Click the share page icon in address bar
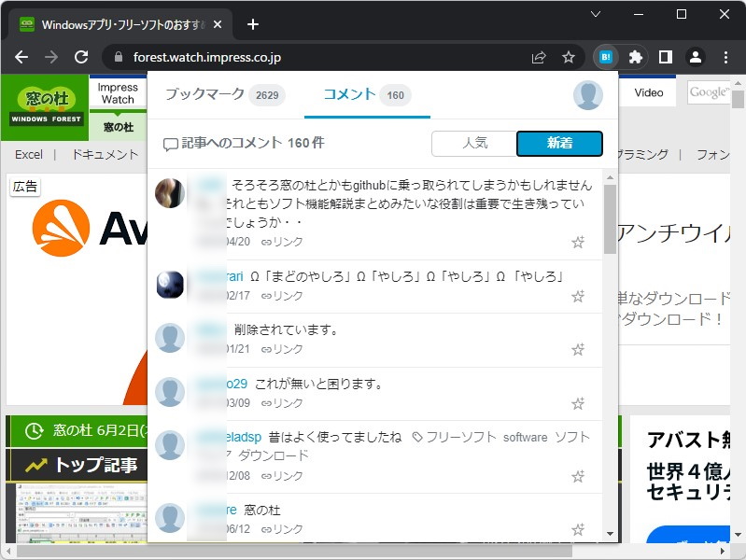746x560 pixels. point(539,57)
